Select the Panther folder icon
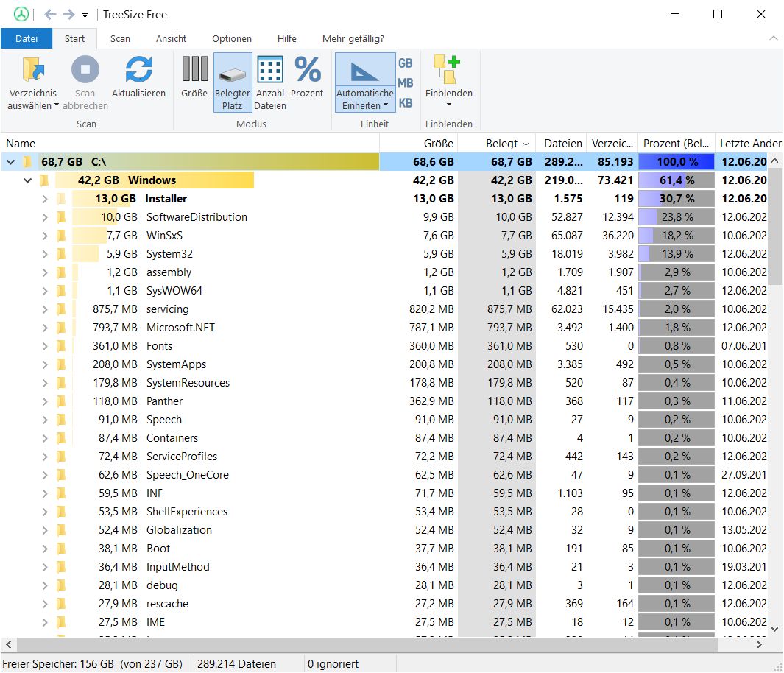Image resolution: width=784 pixels, height=673 pixels. (x=61, y=401)
